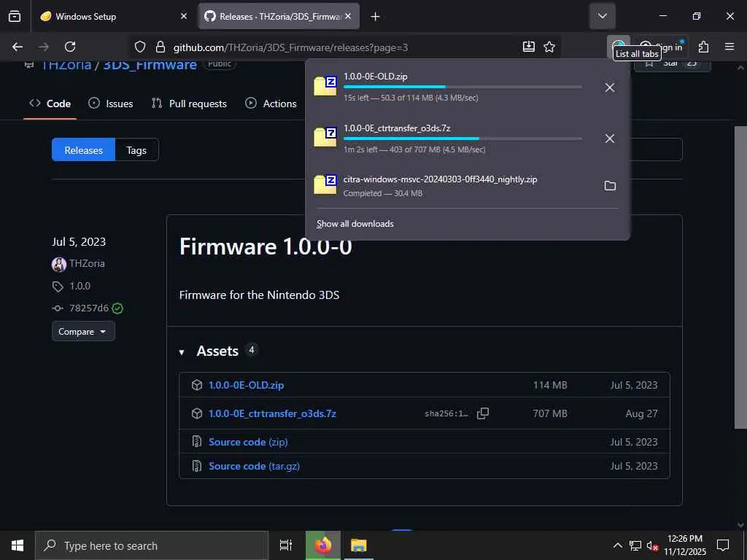Open the volume tray icon
Image resolution: width=747 pixels, height=560 pixels.
point(652,545)
